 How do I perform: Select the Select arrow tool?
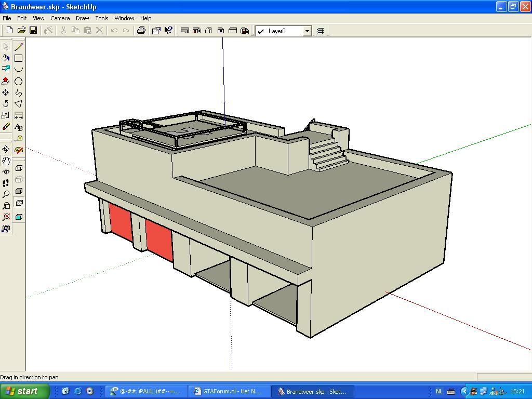[x=6, y=47]
